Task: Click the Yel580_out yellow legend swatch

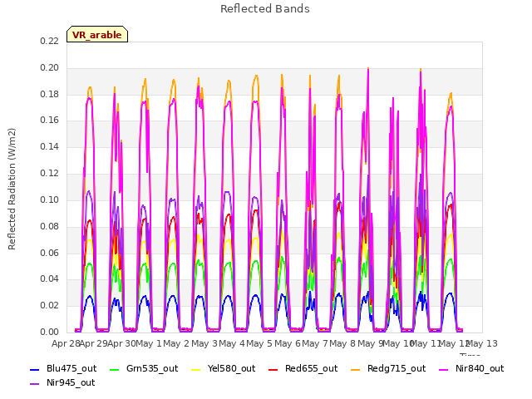Action: coord(196,369)
